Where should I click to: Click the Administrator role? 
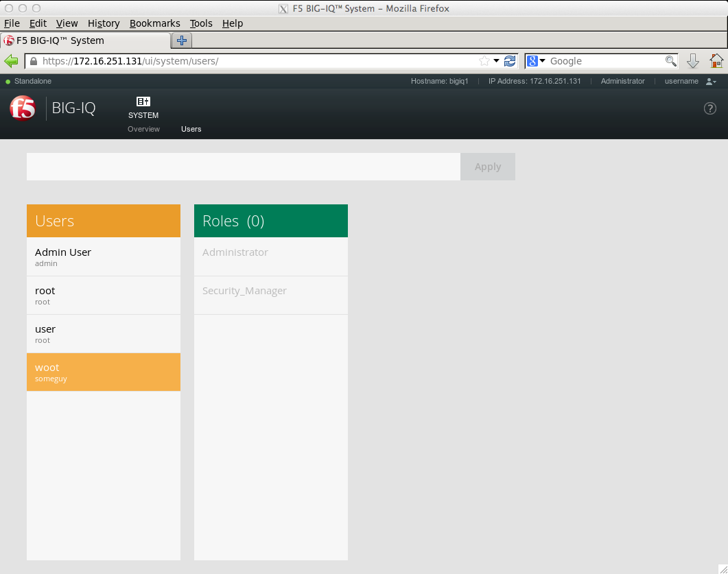(270, 256)
